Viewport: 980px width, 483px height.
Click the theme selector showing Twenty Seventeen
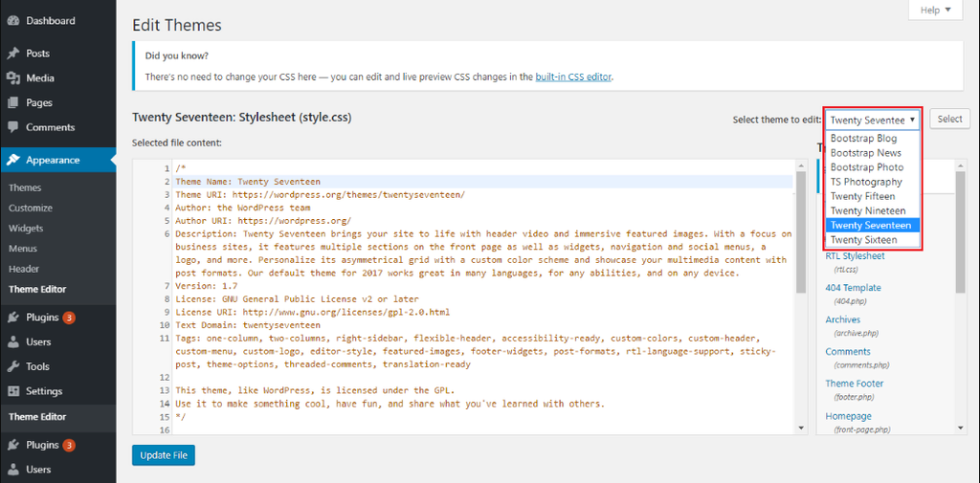(x=873, y=120)
